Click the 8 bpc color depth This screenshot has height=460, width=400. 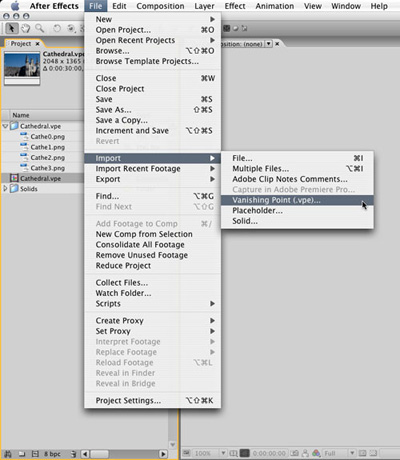(53, 454)
